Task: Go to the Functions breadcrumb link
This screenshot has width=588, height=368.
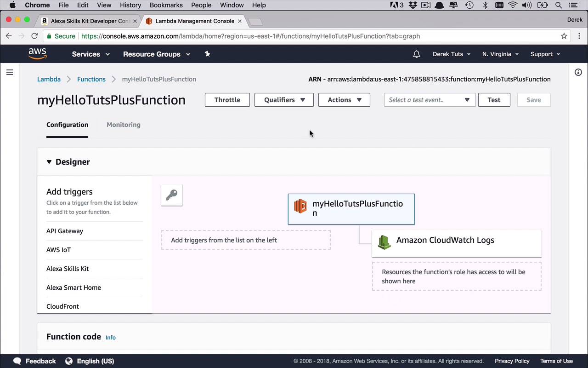Action: pyautogui.click(x=91, y=79)
